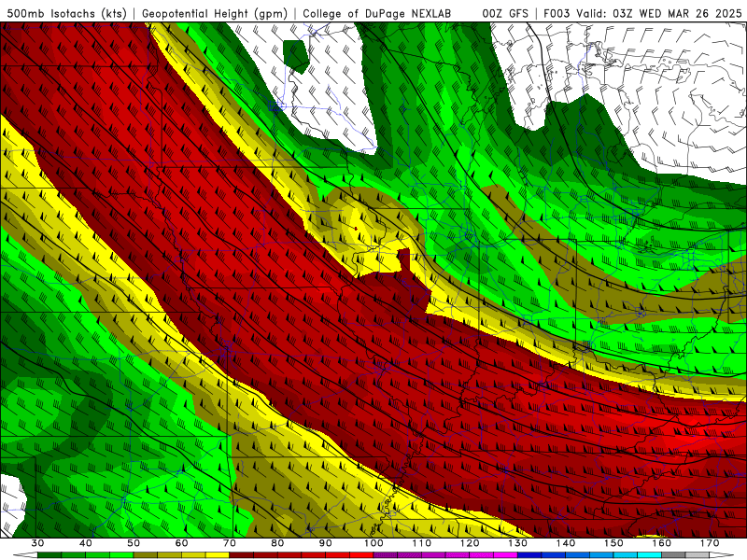
Task: Click the dark gray swatch just right of 160
Action: tap(673, 555)
